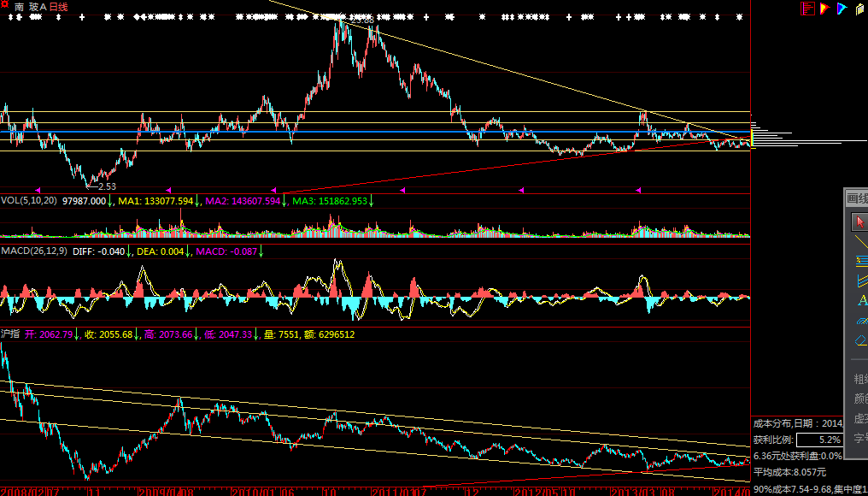Select the yellow diagonal line drawing tool
This screenshot has width=868, height=496.
(x=860, y=242)
